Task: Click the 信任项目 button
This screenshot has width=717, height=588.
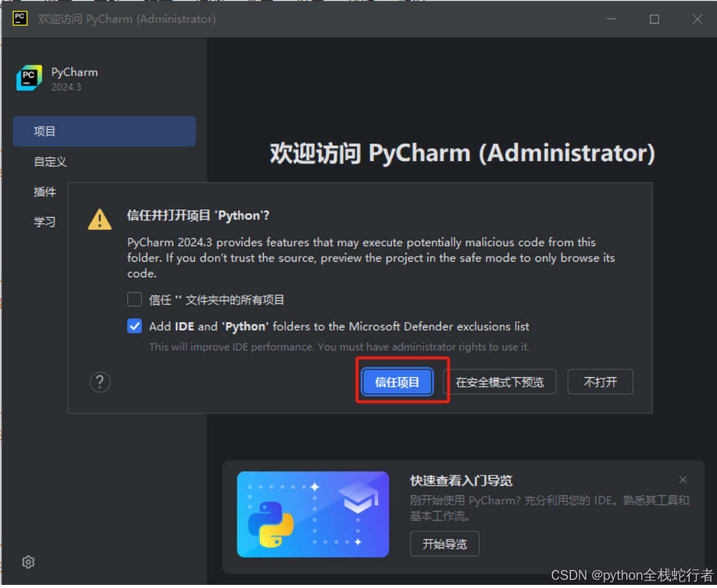Action: tap(397, 382)
